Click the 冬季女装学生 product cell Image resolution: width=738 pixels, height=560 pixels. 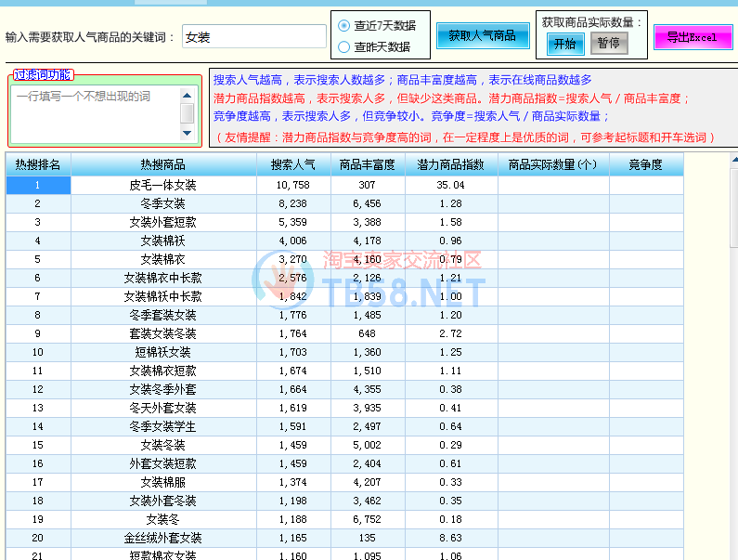pos(163,426)
